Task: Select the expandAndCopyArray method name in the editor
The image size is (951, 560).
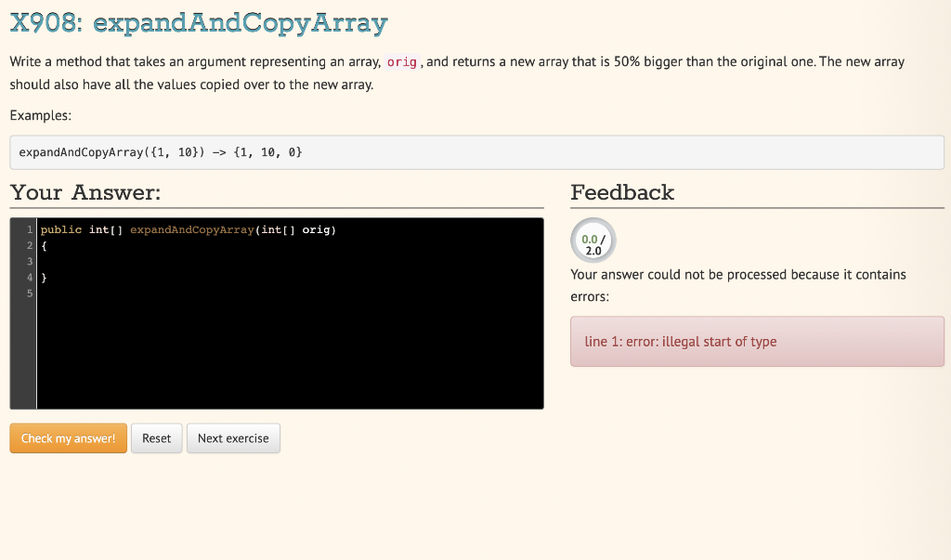Action: [x=191, y=229]
